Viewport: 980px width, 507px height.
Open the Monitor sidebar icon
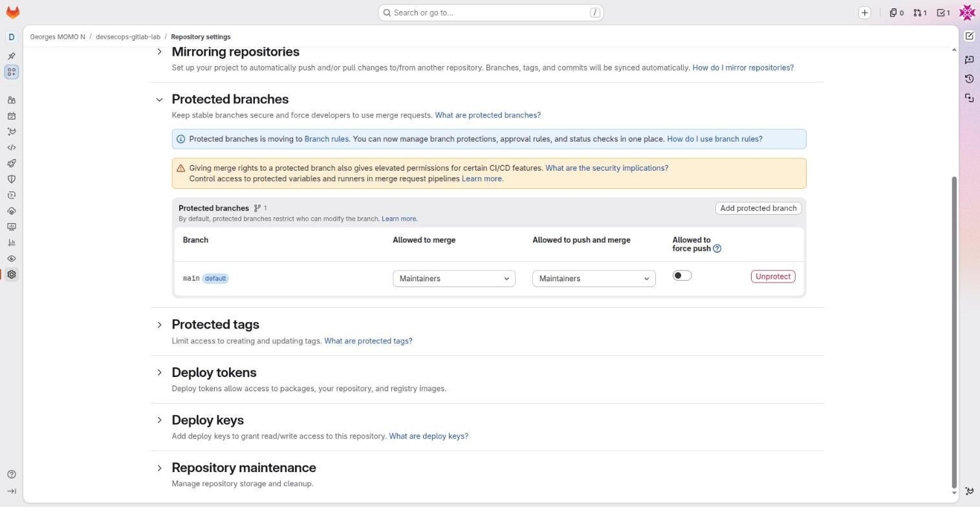coord(11,227)
